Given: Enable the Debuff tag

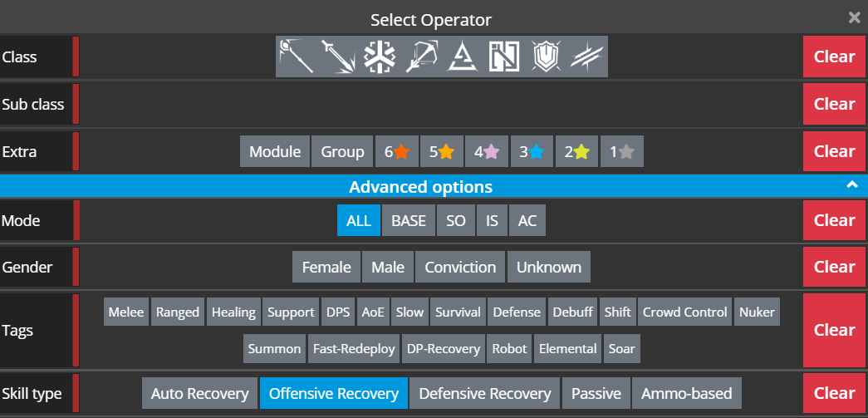Looking at the screenshot, I should (573, 312).
